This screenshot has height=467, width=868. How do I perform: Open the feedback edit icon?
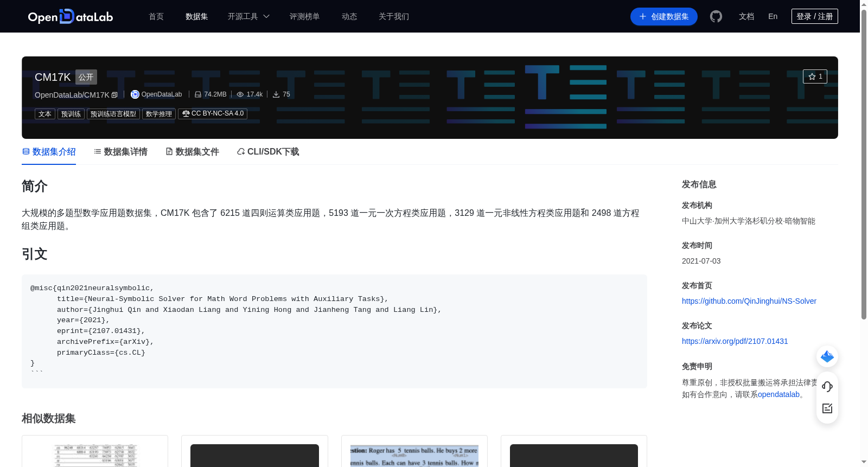[x=827, y=408]
